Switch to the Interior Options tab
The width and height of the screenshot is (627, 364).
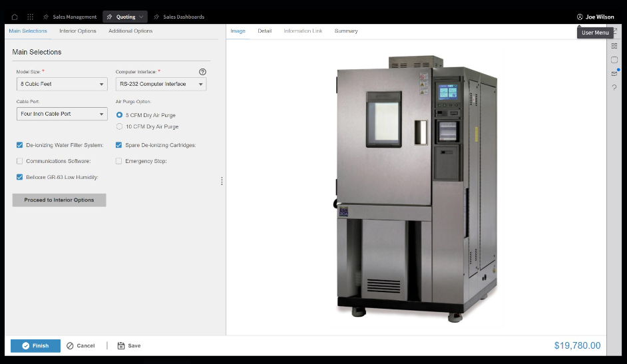click(x=78, y=31)
